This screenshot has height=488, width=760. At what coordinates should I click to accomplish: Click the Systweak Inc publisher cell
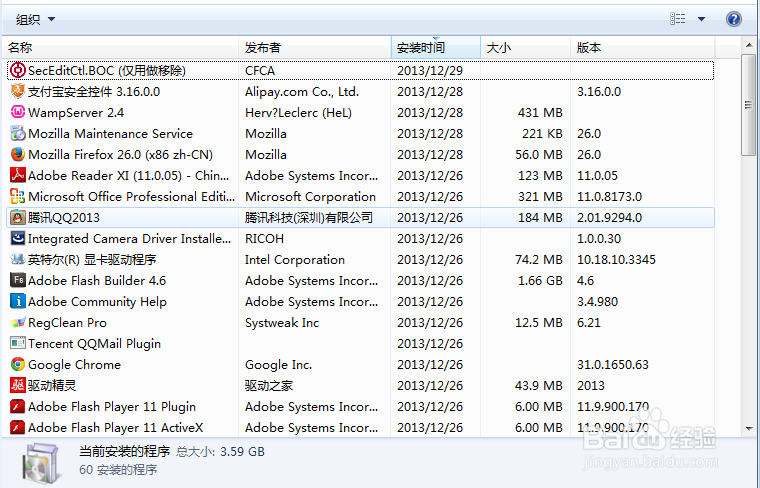coord(282,322)
